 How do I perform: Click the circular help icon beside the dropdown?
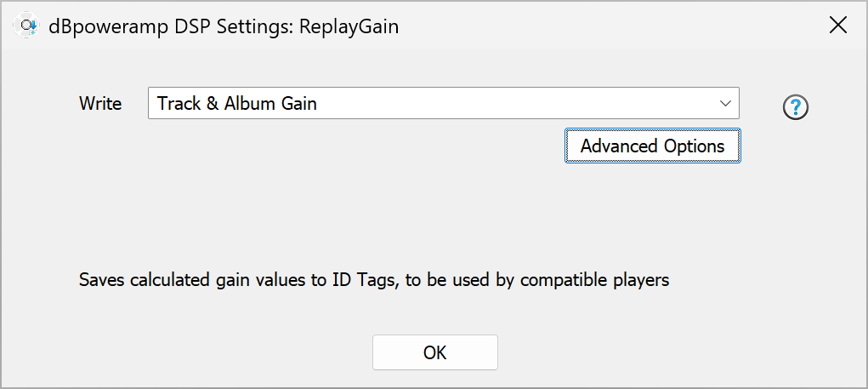click(x=796, y=107)
